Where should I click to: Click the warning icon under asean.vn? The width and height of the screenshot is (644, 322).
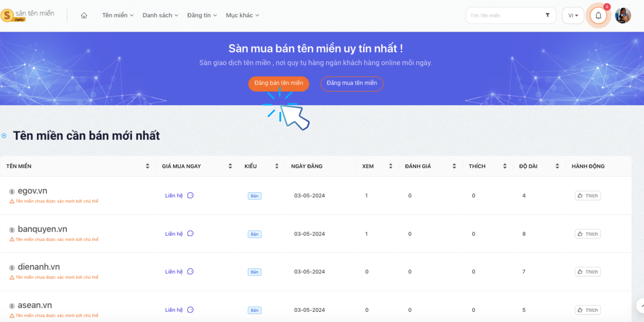[x=12, y=315]
